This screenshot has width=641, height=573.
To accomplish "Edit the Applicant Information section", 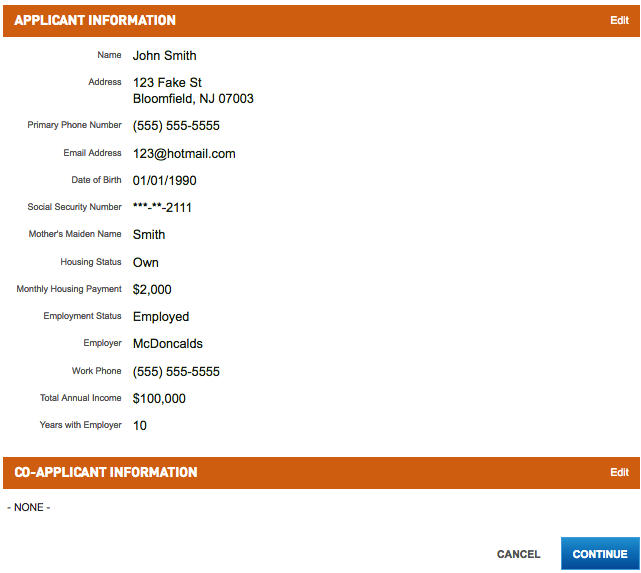I will tap(619, 20).
